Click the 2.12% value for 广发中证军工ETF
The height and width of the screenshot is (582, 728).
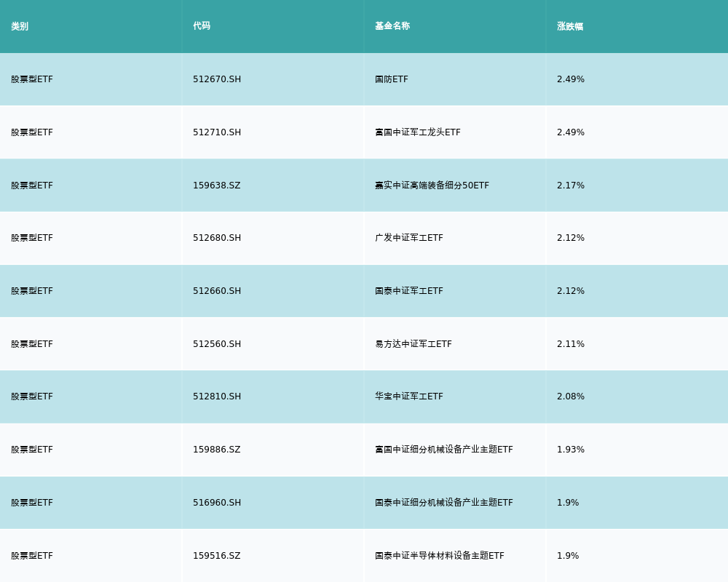coord(571,238)
